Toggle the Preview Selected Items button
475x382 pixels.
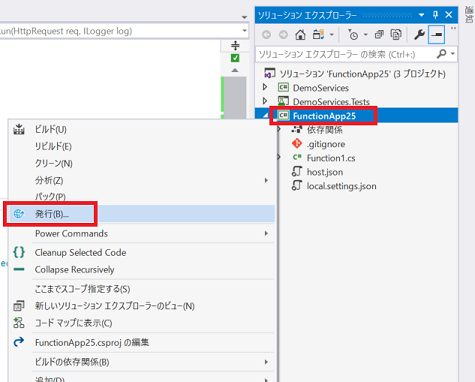pos(436,34)
